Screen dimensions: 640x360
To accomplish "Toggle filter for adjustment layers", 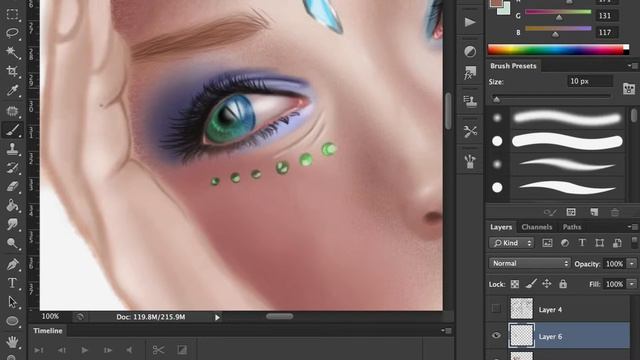I will [565, 243].
